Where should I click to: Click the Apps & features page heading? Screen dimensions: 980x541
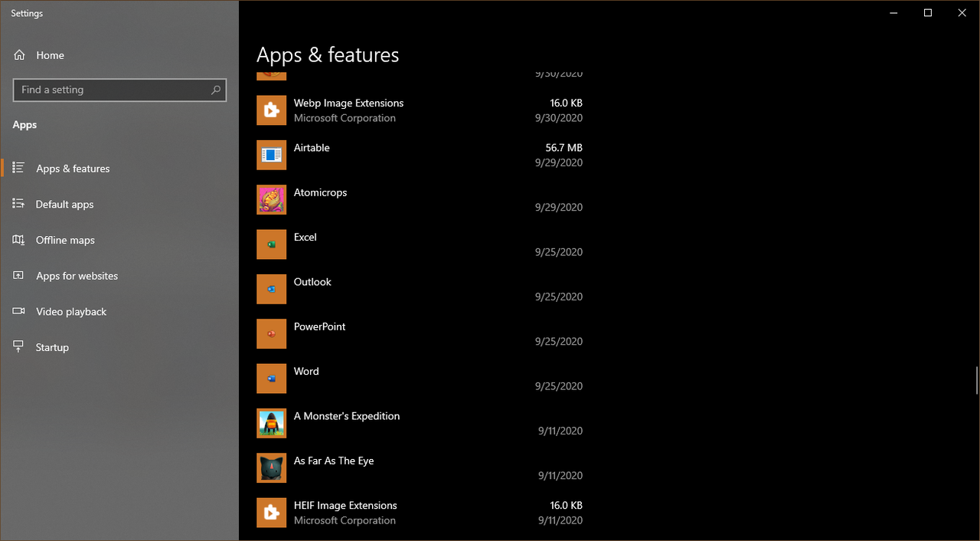pos(328,55)
